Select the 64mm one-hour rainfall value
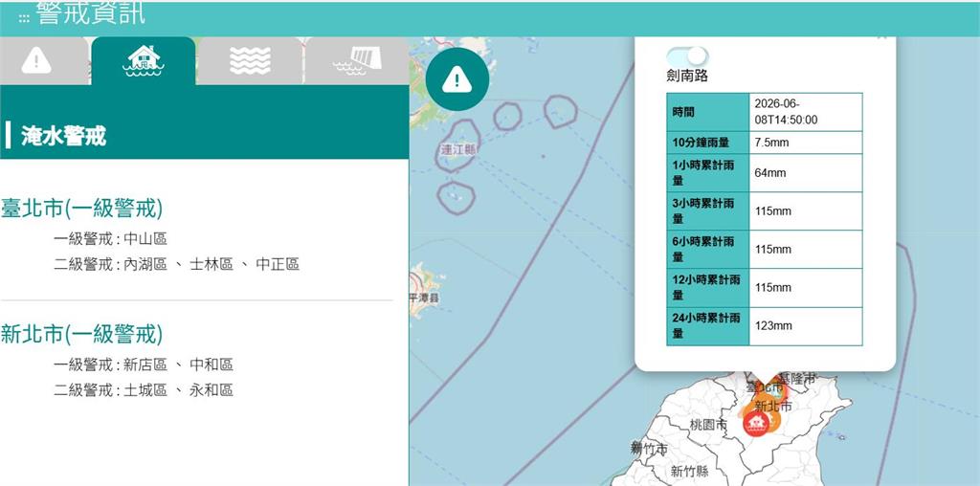Image resolution: width=980 pixels, height=486 pixels. pyautogui.click(x=806, y=173)
